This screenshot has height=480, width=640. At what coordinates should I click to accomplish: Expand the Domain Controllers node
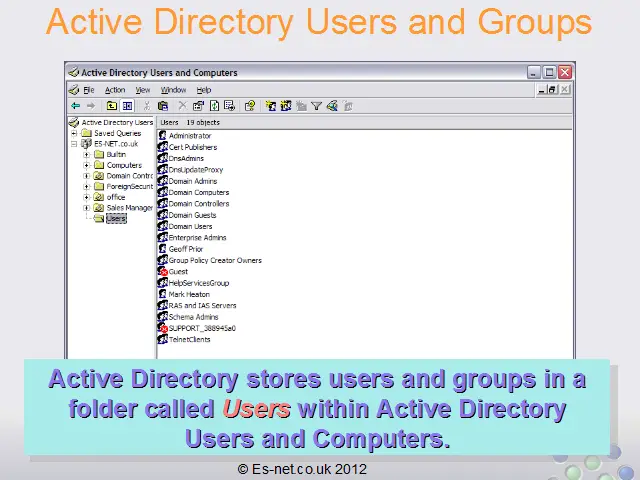click(x=86, y=176)
